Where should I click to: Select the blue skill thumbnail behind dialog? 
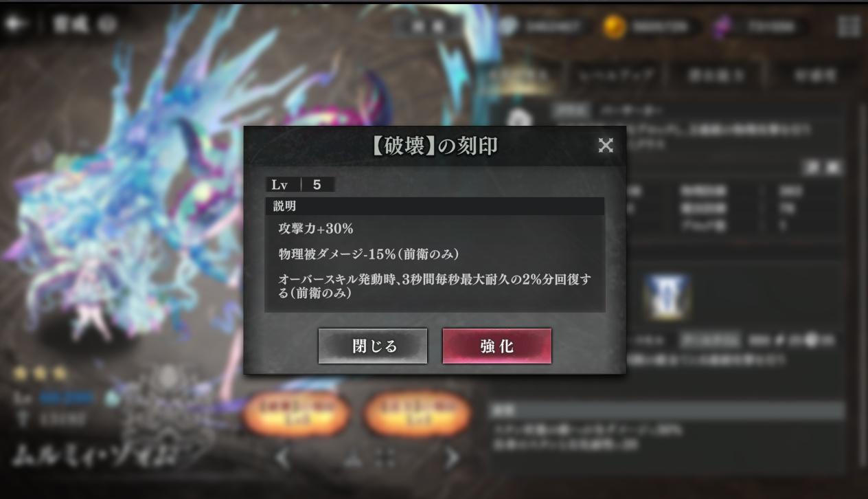pos(665,296)
